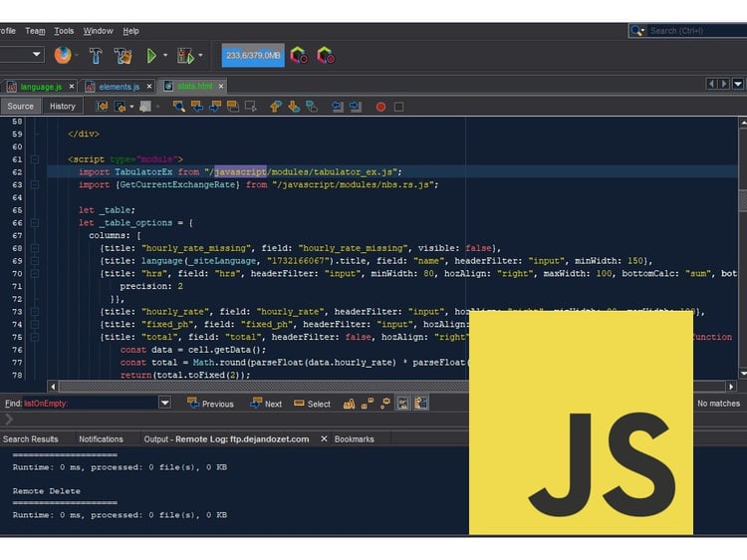Open the editor tabs list dropdown

(x=738, y=84)
